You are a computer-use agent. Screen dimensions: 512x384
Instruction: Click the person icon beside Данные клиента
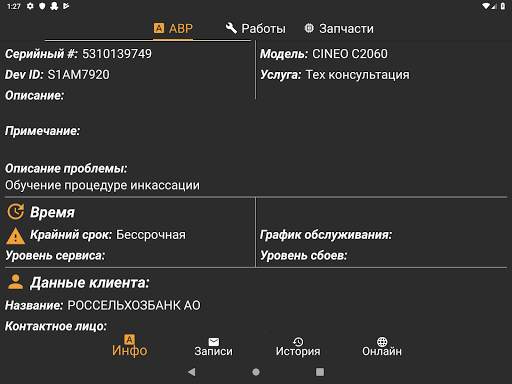pyautogui.click(x=15, y=282)
